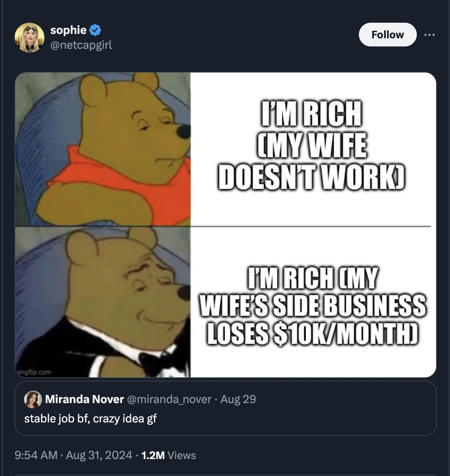Click the Miranda Nover display name
This screenshot has width=450, height=476.
(x=84, y=399)
